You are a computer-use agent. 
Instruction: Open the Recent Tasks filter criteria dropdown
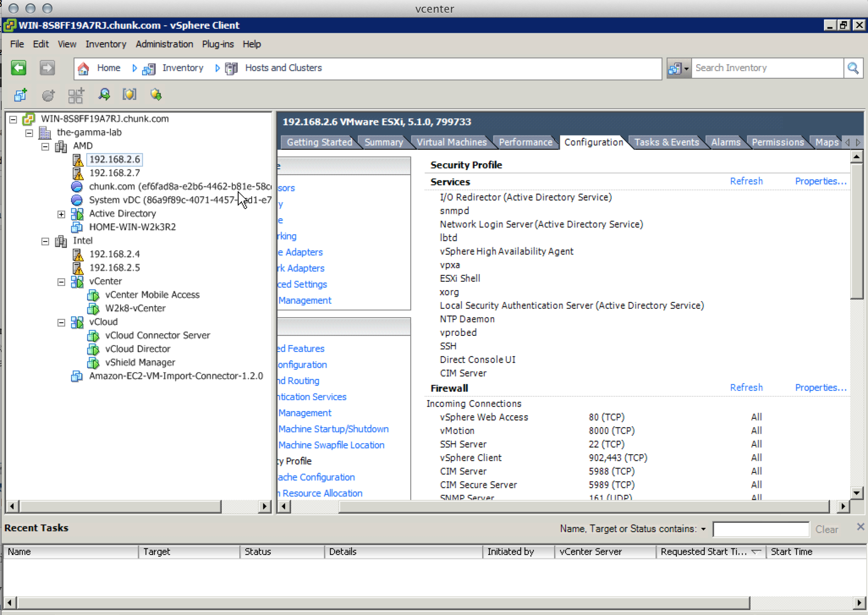(x=703, y=529)
